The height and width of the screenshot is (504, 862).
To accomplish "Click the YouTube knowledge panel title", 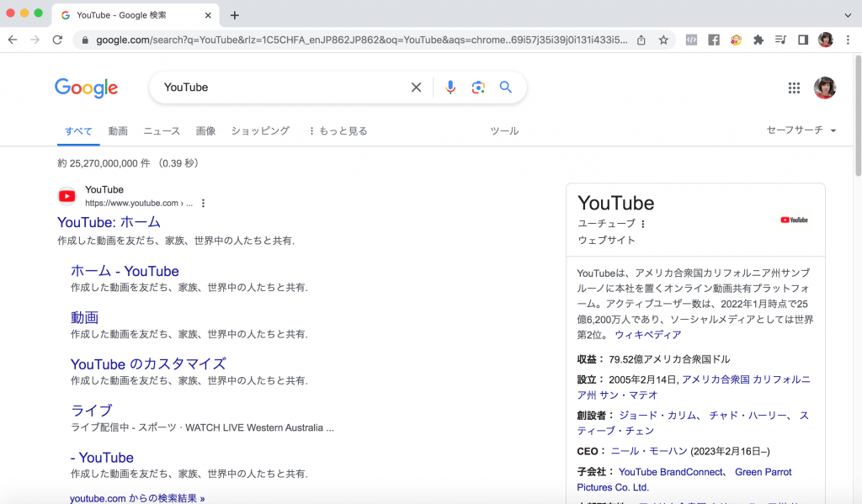I will click(x=615, y=204).
